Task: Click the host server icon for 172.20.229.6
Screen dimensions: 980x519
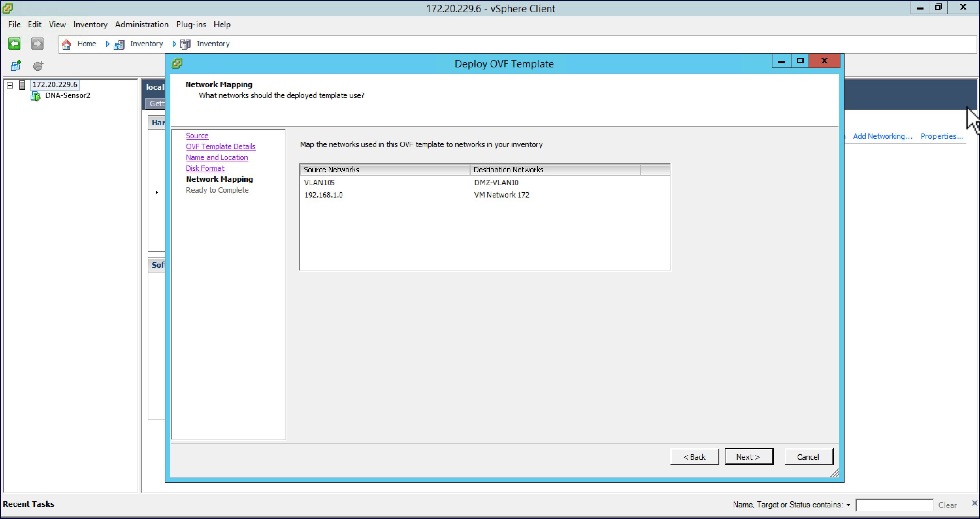Action: (x=22, y=85)
